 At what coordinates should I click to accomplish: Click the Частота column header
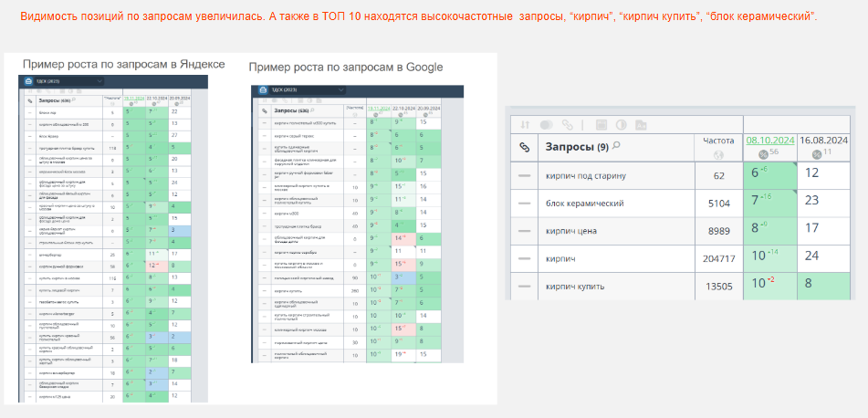718,141
